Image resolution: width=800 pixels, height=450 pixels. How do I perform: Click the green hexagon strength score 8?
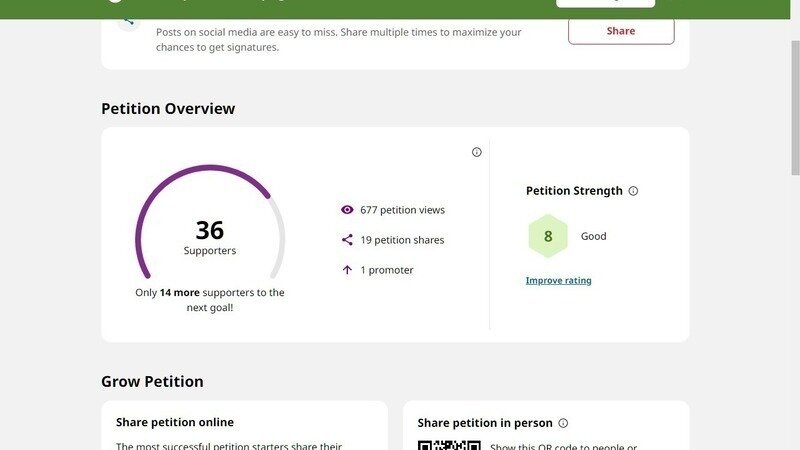click(547, 237)
